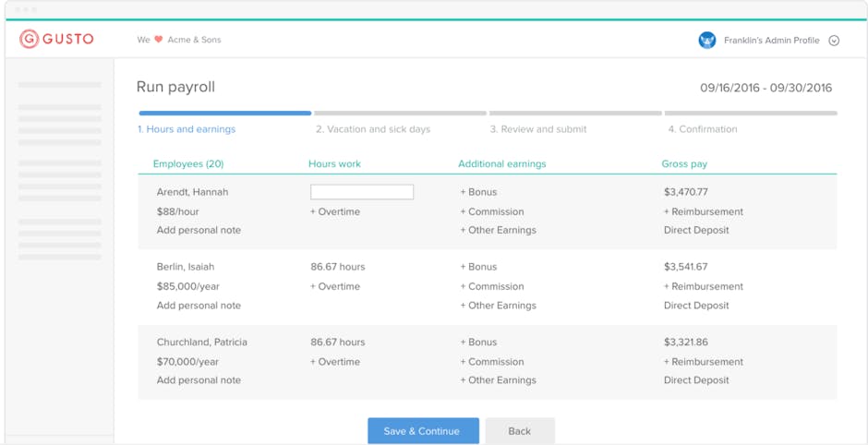This screenshot has height=445, width=868.
Task: Add Commission for Patricia Churchland
Action: click(492, 362)
